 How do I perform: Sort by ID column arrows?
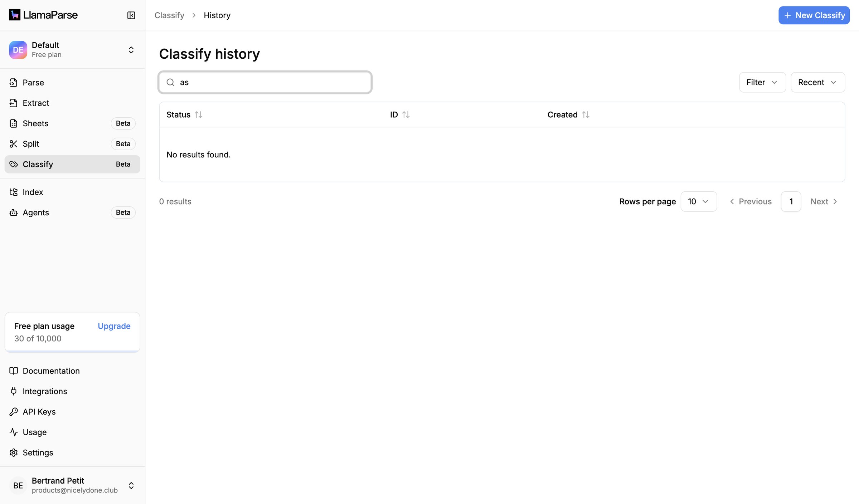tap(406, 114)
